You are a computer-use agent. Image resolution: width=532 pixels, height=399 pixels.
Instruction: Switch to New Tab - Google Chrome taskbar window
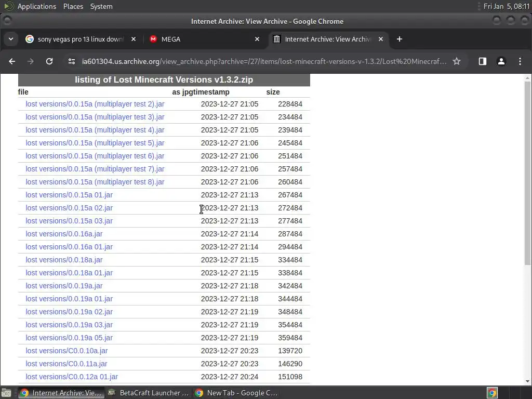[x=236, y=393]
